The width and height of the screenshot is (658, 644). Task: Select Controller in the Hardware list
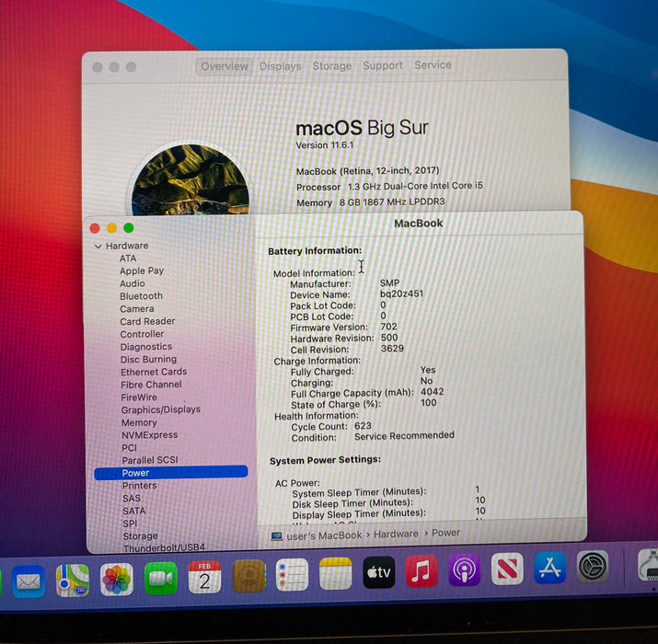(142, 334)
